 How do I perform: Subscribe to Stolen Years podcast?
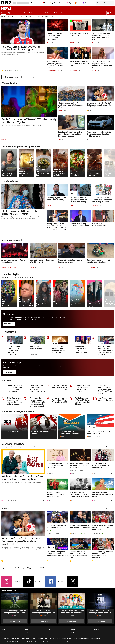pyautogui.click(x=100, y=621)
